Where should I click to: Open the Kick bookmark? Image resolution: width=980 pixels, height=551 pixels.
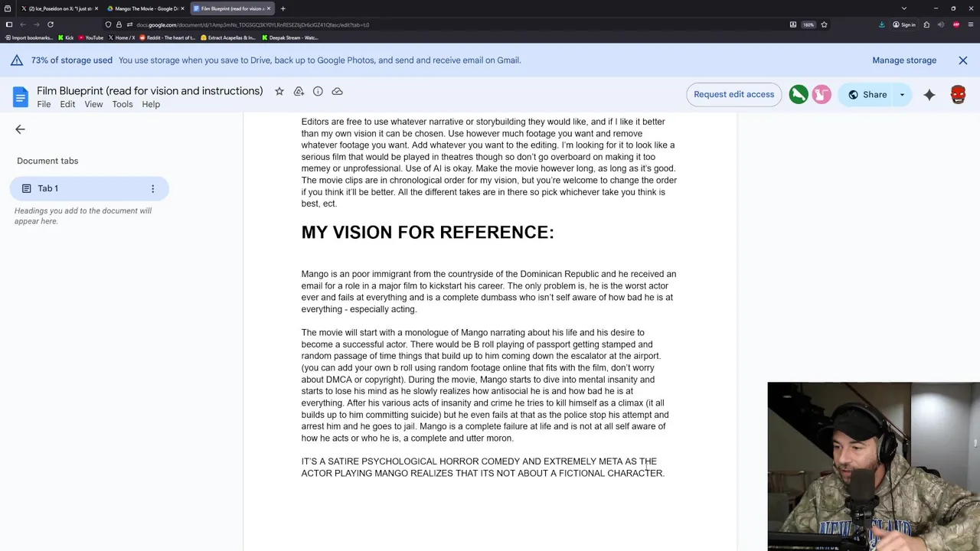pyautogui.click(x=66, y=37)
